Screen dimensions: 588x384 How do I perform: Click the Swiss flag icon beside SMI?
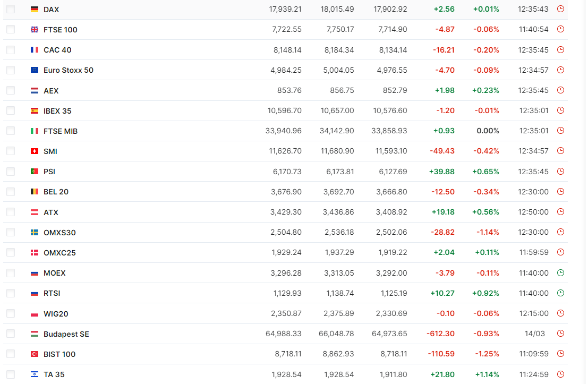35,151
